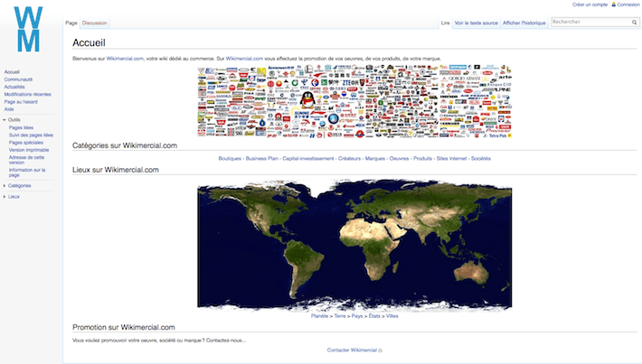The height and width of the screenshot is (364, 642).
Task: Open Capital-investissement category link
Action: tap(308, 158)
